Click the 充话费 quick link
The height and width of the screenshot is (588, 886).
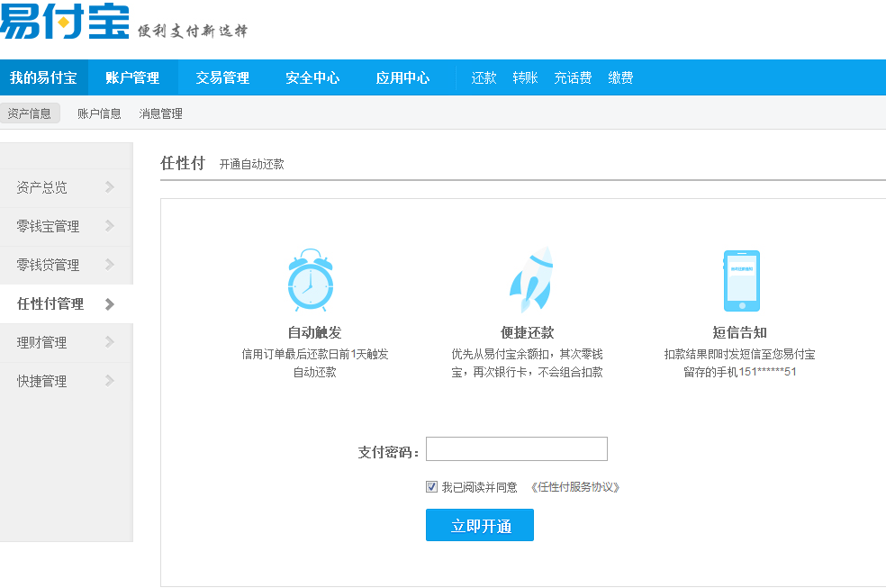click(x=573, y=77)
